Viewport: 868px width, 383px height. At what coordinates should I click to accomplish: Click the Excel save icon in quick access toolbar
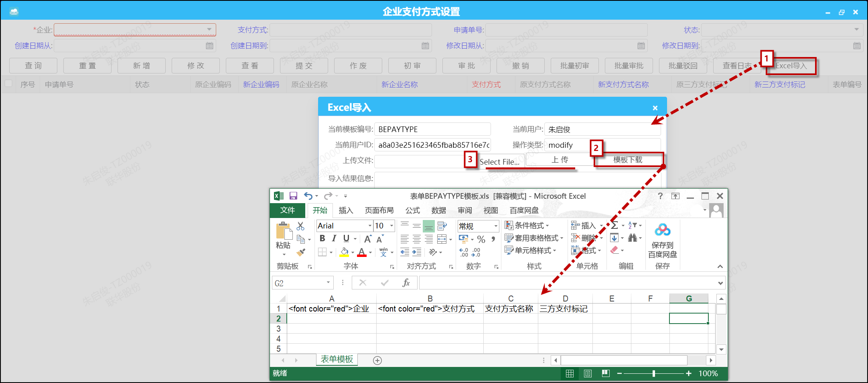pos(293,196)
